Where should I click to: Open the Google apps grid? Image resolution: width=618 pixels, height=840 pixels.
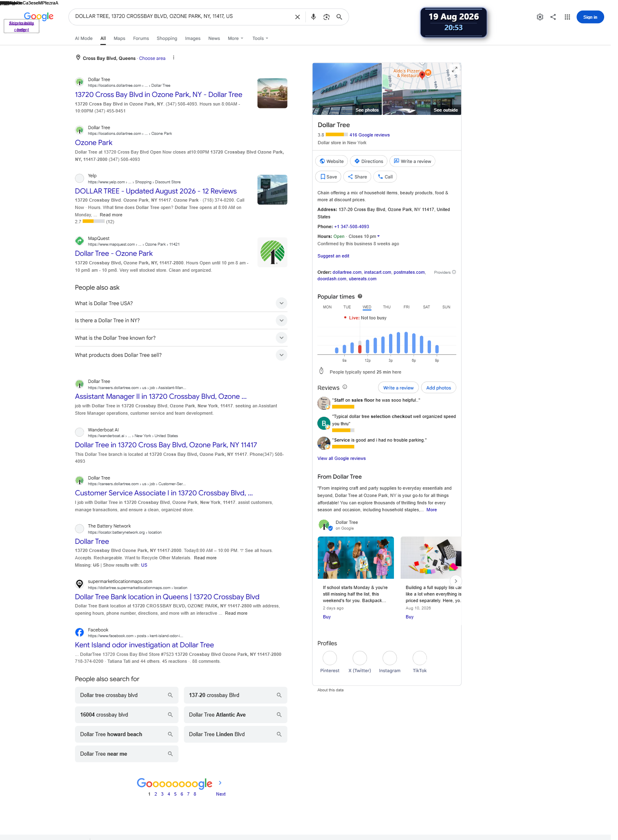(567, 17)
